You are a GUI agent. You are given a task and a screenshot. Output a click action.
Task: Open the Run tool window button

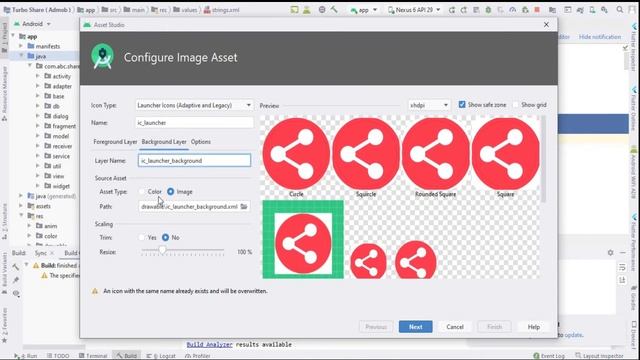26,356
